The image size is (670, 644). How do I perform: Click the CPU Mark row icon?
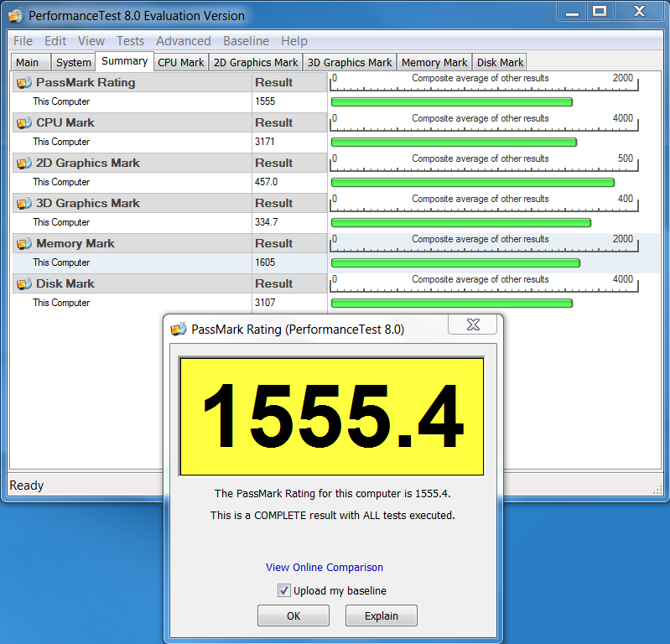coord(24,122)
